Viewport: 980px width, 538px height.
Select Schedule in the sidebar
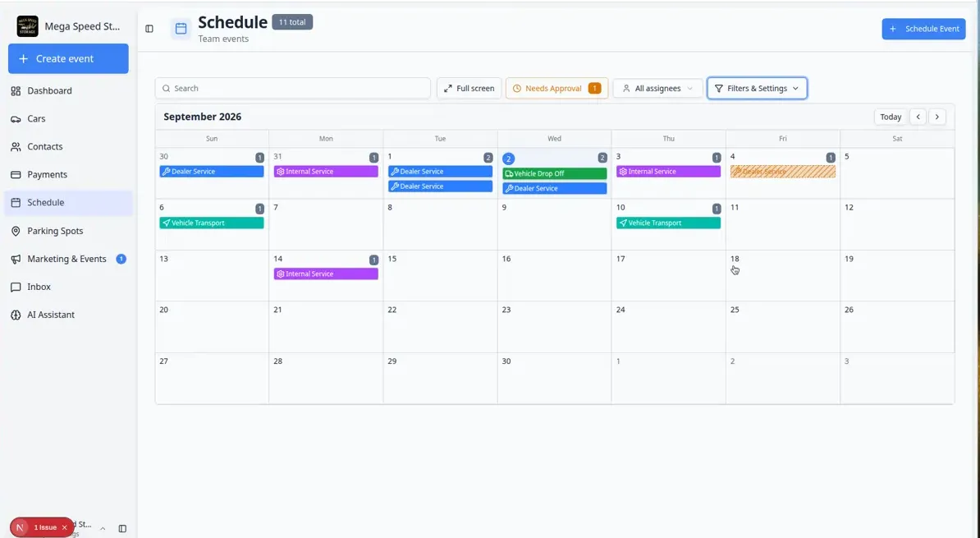point(68,203)
